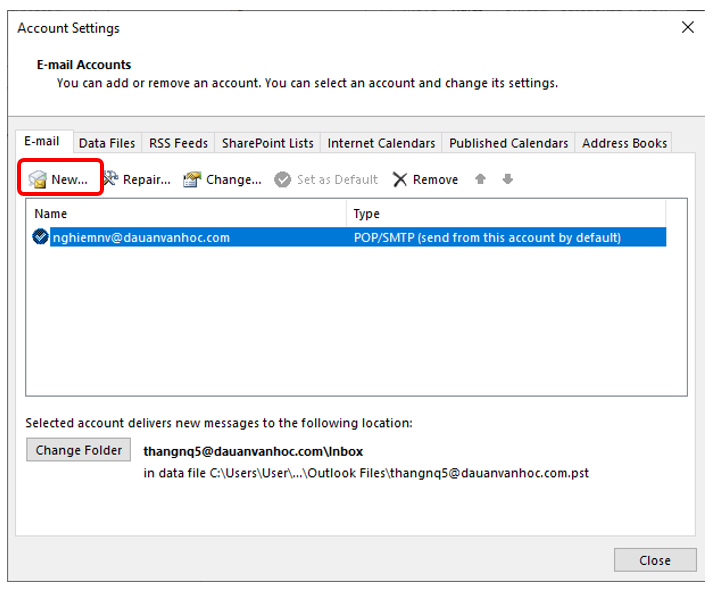
Task: Move selected account up with arrow
Action: tap(481, 180)
